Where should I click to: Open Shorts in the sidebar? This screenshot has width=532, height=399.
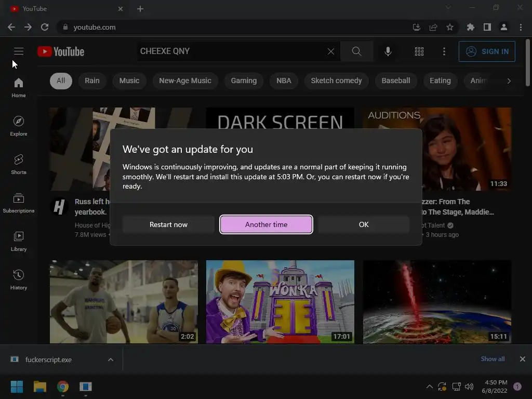point(19,164)
